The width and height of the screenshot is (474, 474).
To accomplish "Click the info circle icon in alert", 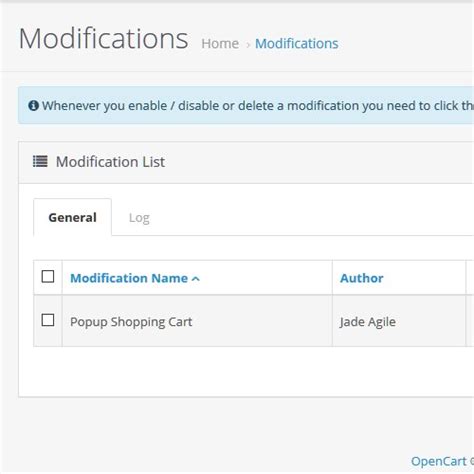I will coord(33,106).
